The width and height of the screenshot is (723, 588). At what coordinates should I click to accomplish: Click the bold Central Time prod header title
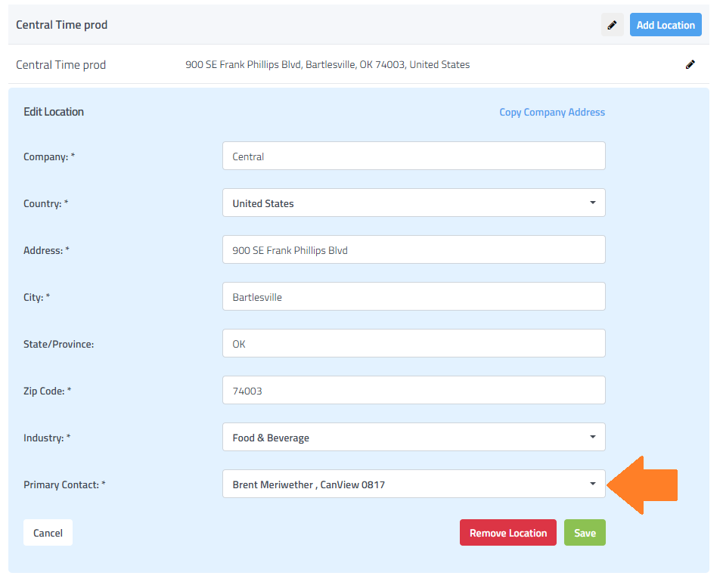62,25
